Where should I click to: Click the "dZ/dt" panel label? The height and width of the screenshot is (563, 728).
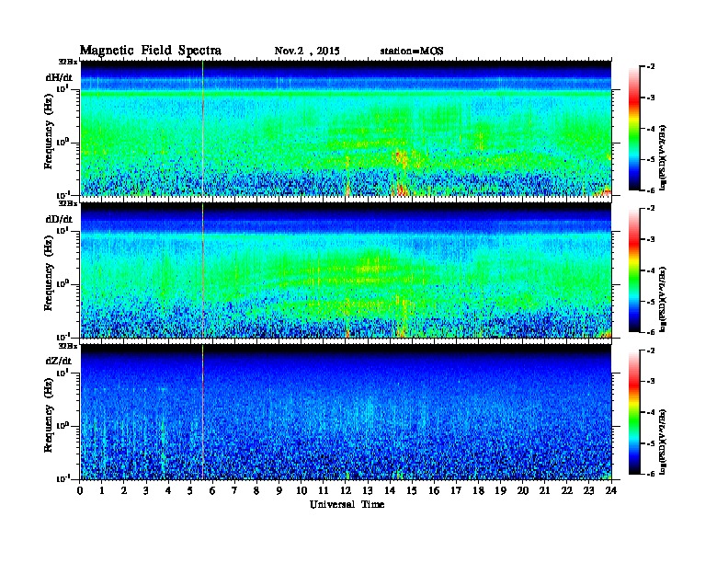pyautogui.click(x=59, y=361)
